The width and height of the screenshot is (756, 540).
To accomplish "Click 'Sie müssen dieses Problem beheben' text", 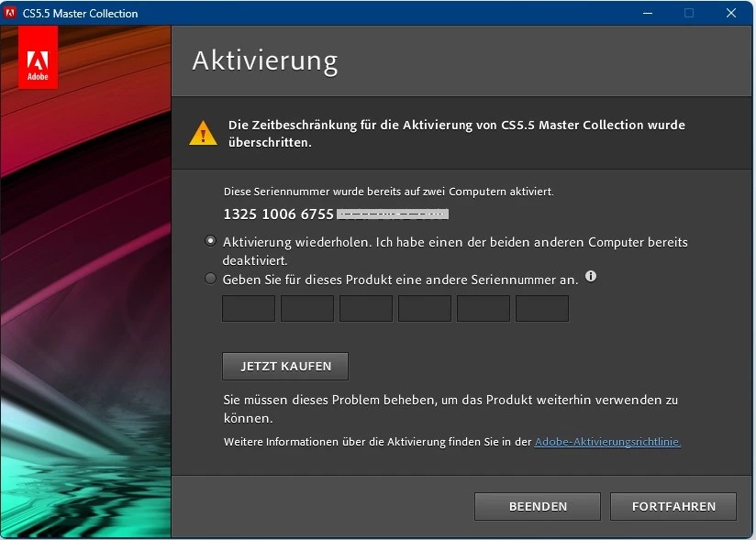I will tap(450, 409).
